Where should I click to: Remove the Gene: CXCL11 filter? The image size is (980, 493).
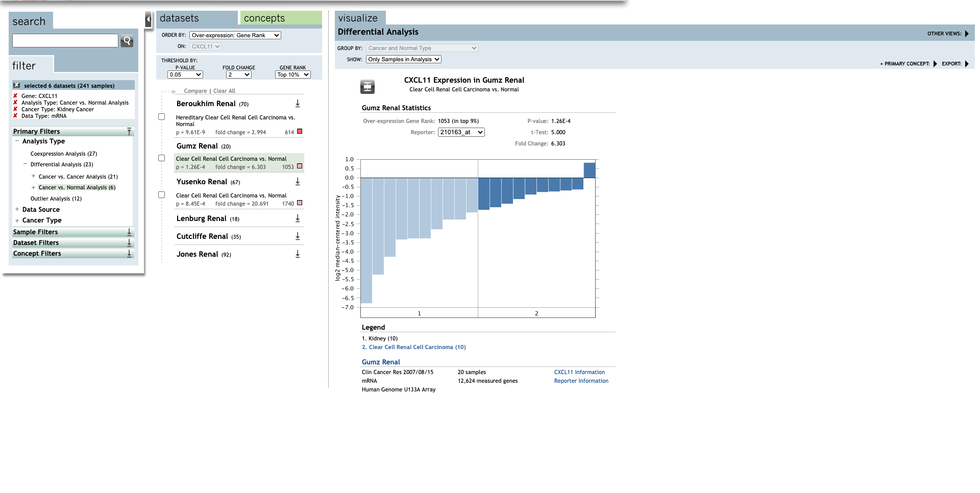point(15,96)
